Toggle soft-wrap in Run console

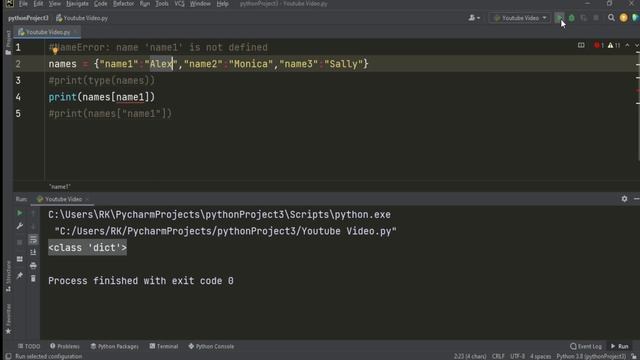33,239
